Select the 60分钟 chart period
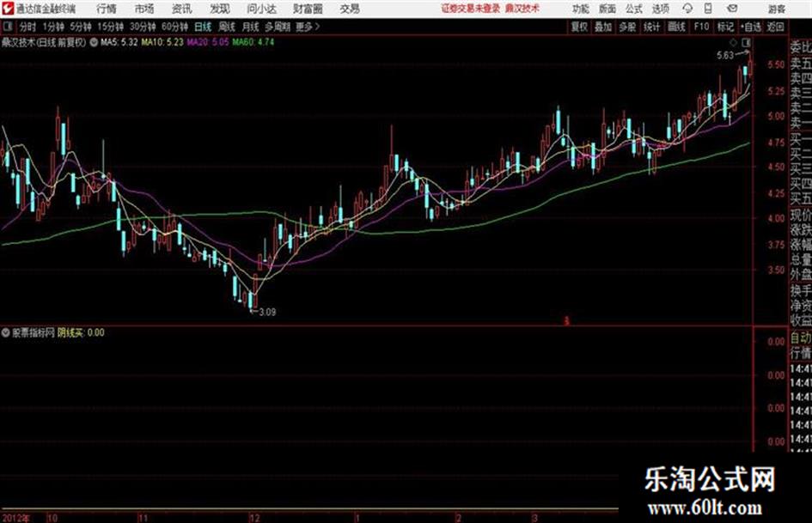812x523 pixels. [x=174, y=27]
